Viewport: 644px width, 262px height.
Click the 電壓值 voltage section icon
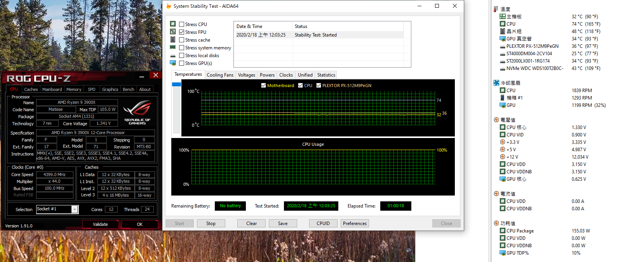click(x=496, y=120)
